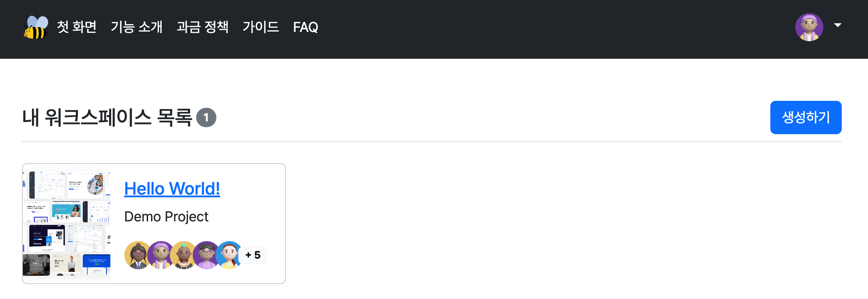Screen dimensions: 868x299
Task: Select the red-haired member avatar on blue
Action: pyautogui.click(x=229, y=255)
